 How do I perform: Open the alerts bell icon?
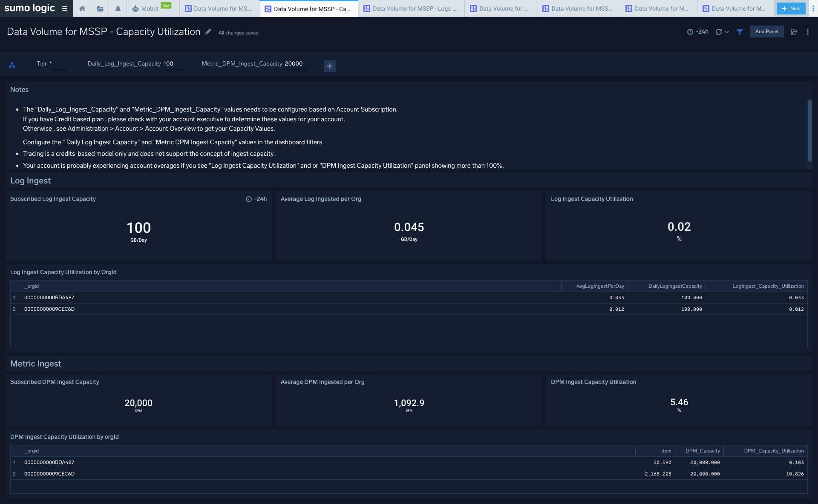pyautogui.click(x=118, y=9)
